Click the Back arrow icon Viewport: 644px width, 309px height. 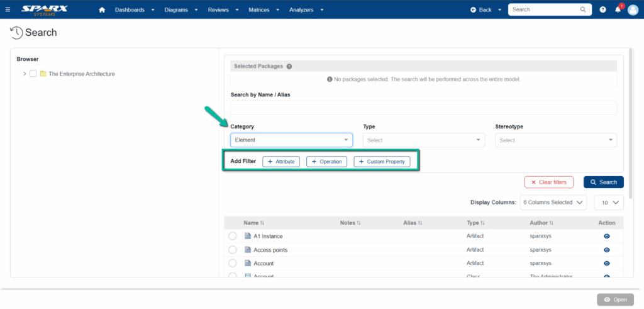(473, 10)
